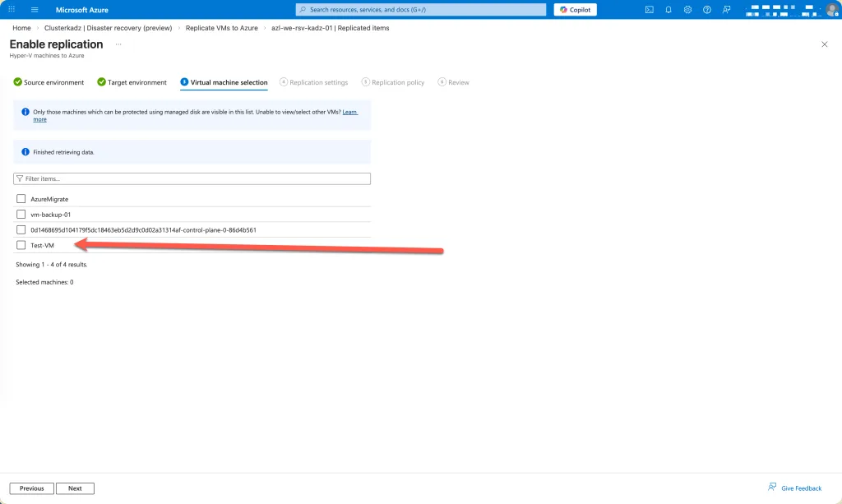This screenshot has width=842, height=504.
Task: Select the control-plane VM checkbox
Action: (21, 230)
